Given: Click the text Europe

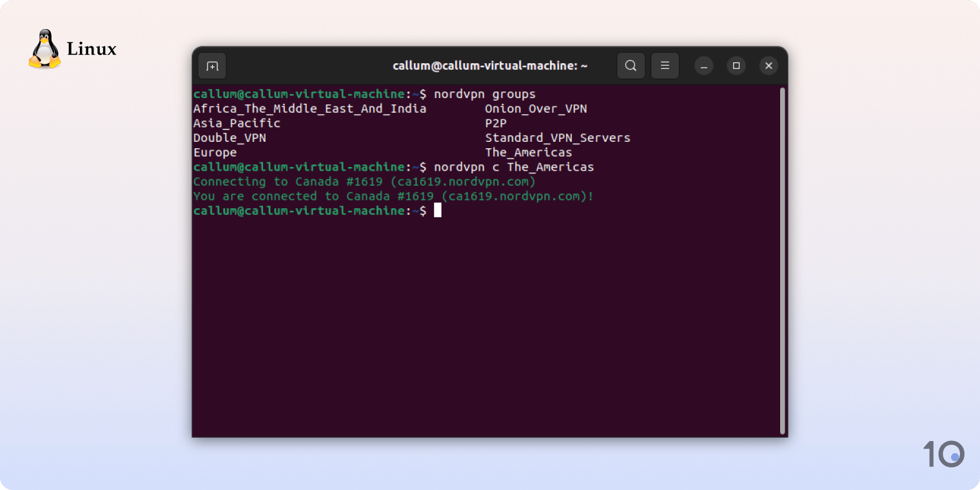Looking at the screenshot, I should coord(215,153).
